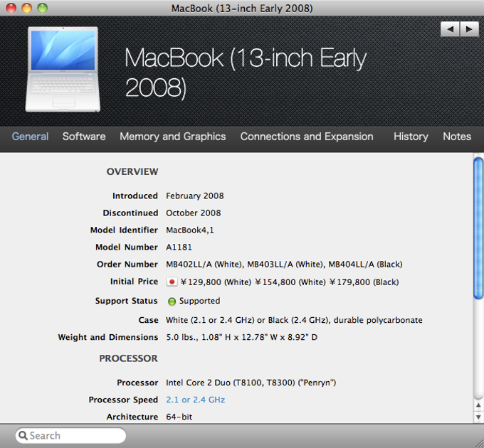Image resolution: width=484 pixels, height=448 pixels.
Task: Minimize the window with the yellow button
Action: click(27, 8)
